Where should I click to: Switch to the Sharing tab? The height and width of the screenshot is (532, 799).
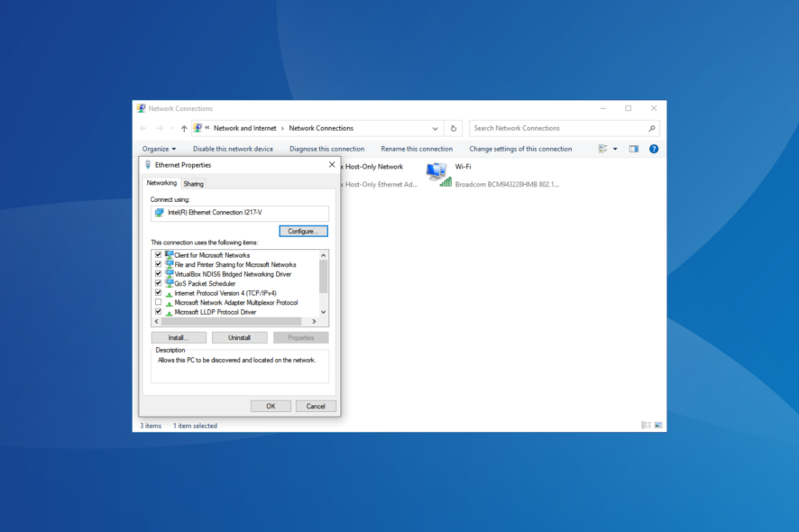tap(194, 183)
